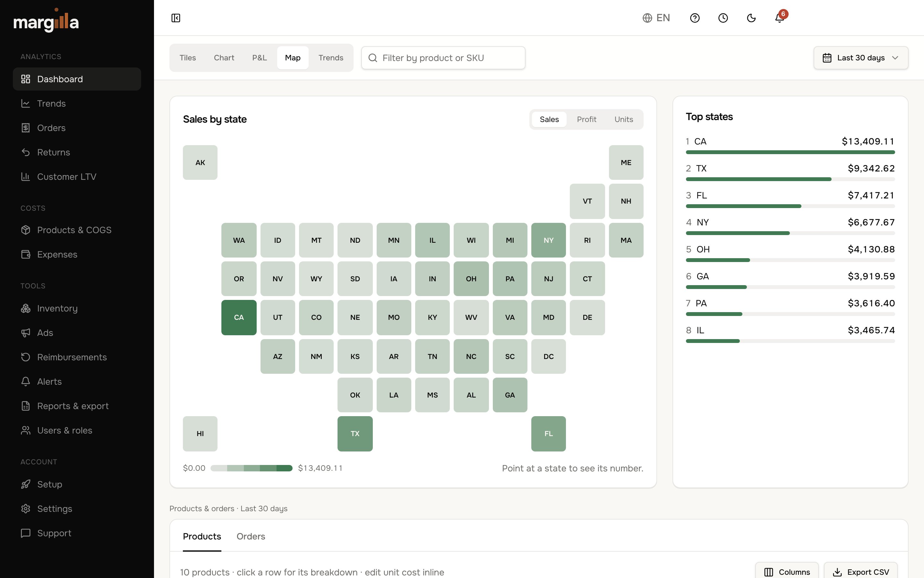Focus the Filter by product or SKU field
Screen dimensions: 924x578
[443, 58]
